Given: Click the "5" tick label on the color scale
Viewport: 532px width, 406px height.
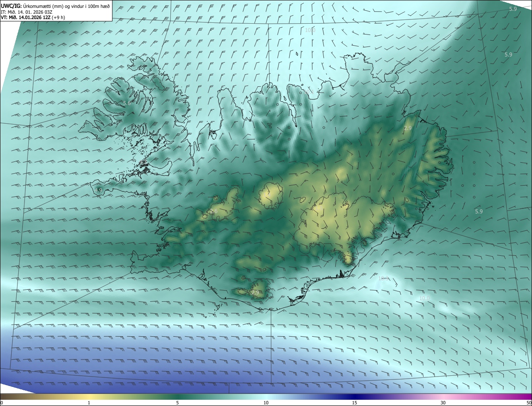Looking at the screenshot, I should click(177, 403).
